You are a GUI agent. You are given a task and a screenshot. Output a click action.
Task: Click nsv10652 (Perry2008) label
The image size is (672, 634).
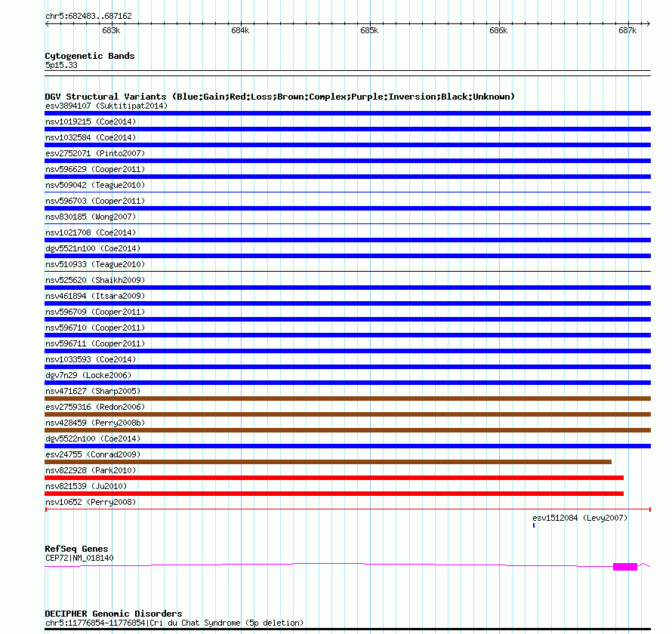click(x=91, y=502)
